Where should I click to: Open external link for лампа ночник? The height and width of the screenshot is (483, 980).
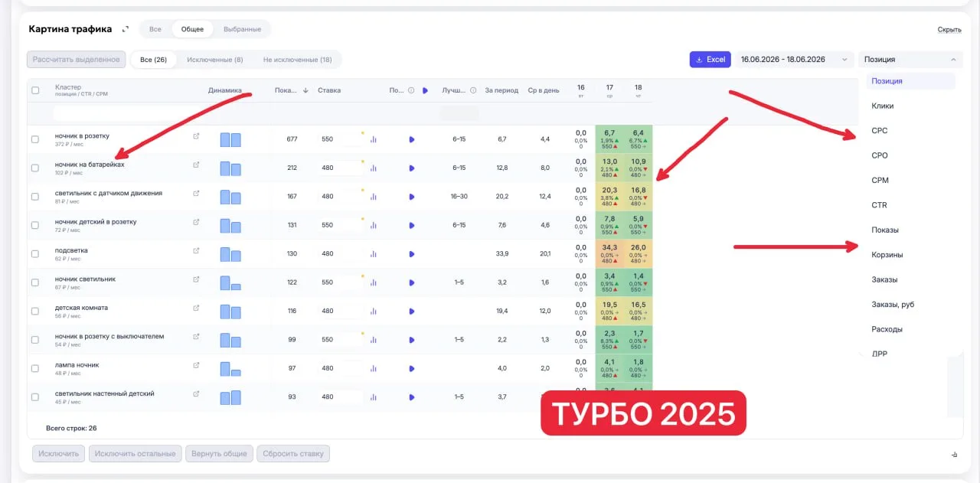click(196, 365)
